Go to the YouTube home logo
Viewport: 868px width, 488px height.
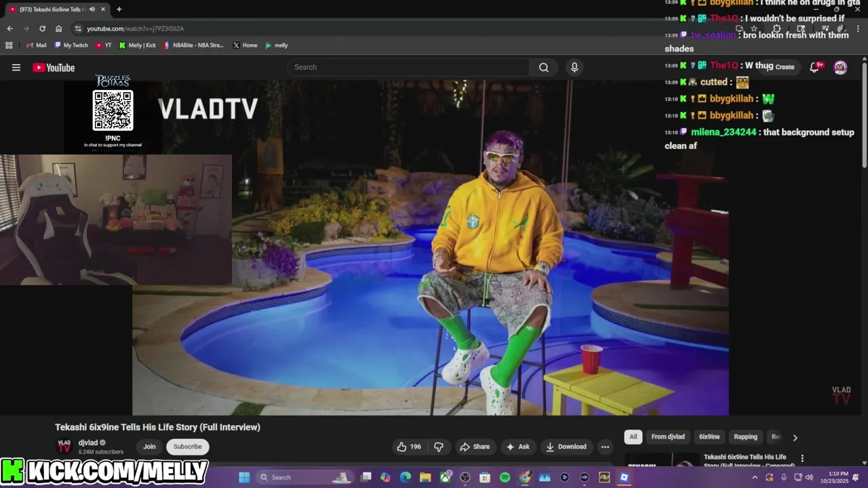54,67
